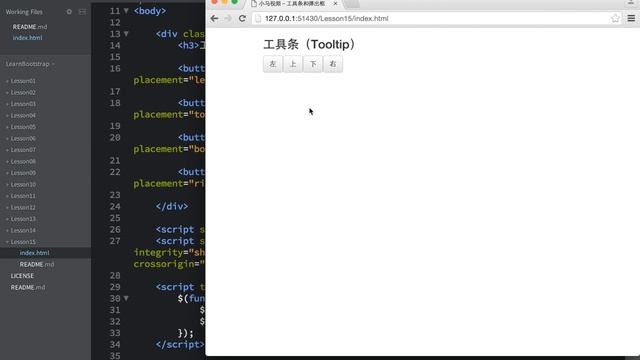
Task: Close the browser tab via its X
Action: coord(336,3)
